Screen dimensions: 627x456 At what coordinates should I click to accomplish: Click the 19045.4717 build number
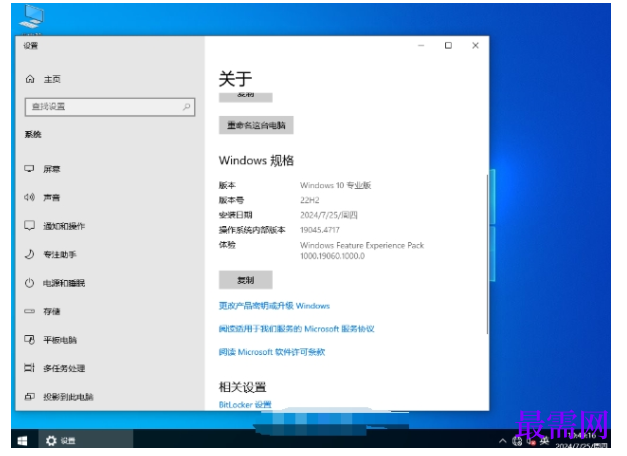click(x=320, y=230)
